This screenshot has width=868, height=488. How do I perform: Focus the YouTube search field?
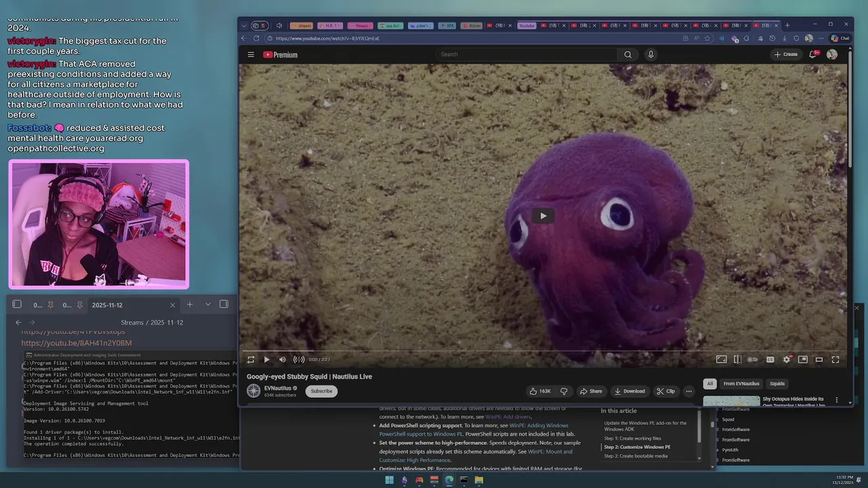pos(526,54)
